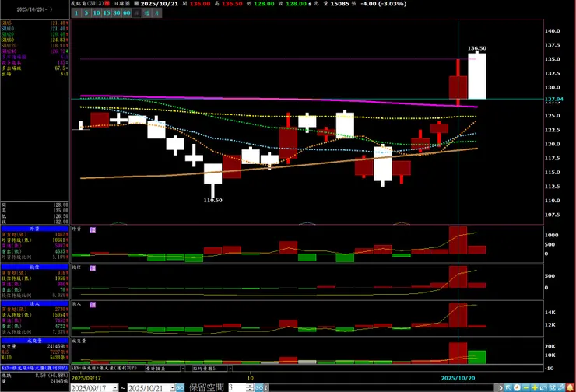Select the 15-minute interval button
Image resolution: width=576 pixels, height=392 pixels.
pyautogui.click(x=107, y=13)
